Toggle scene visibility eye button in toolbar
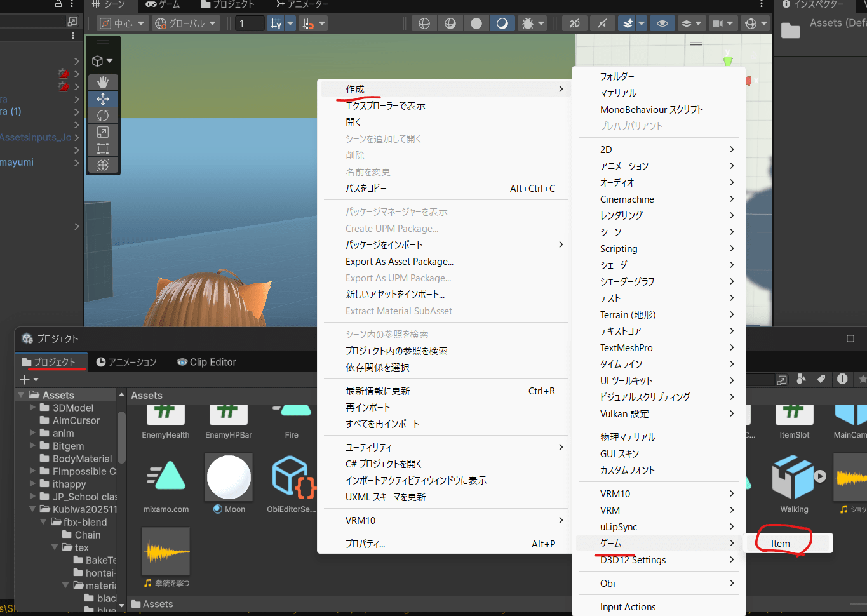Viewport: 867px width, 616px height. click(x=662, y=23)
